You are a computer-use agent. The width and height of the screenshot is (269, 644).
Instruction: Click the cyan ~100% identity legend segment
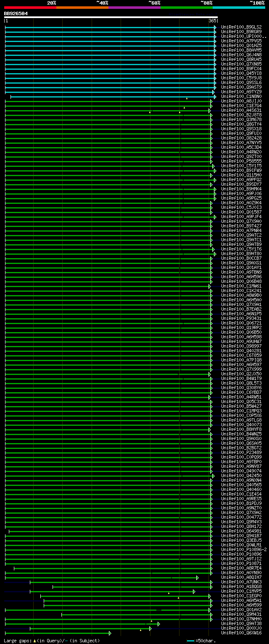click(x=239, y=8)
